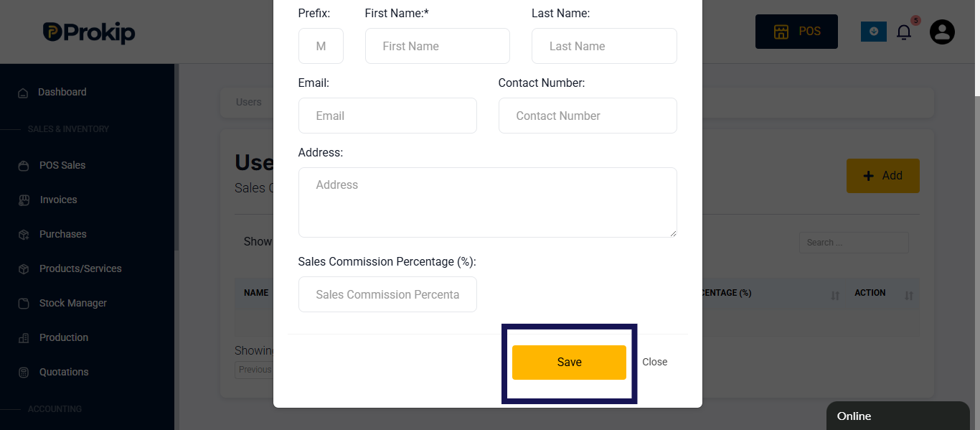
Task: Click into the First Name field
Action: 438,46
